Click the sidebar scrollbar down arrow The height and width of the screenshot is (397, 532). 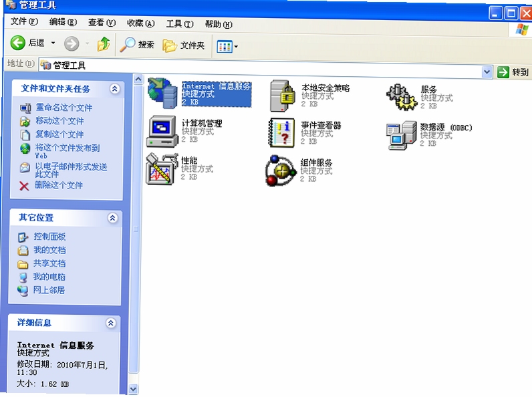click(134, 389)
